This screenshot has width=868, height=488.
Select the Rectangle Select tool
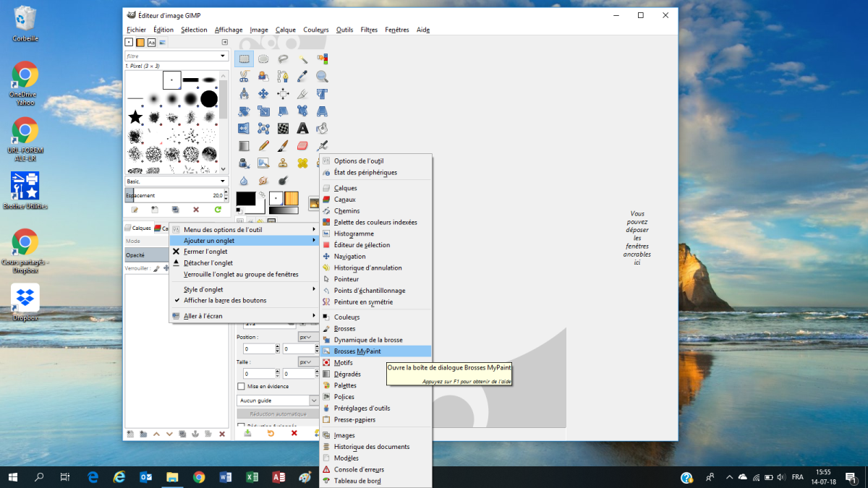tap(244, 59)
